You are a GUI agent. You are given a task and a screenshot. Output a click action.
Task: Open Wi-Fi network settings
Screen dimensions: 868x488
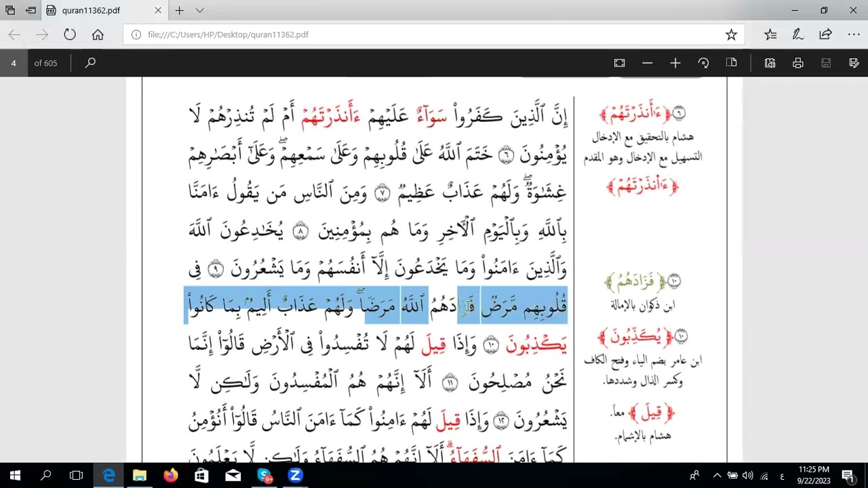point(764,476)
